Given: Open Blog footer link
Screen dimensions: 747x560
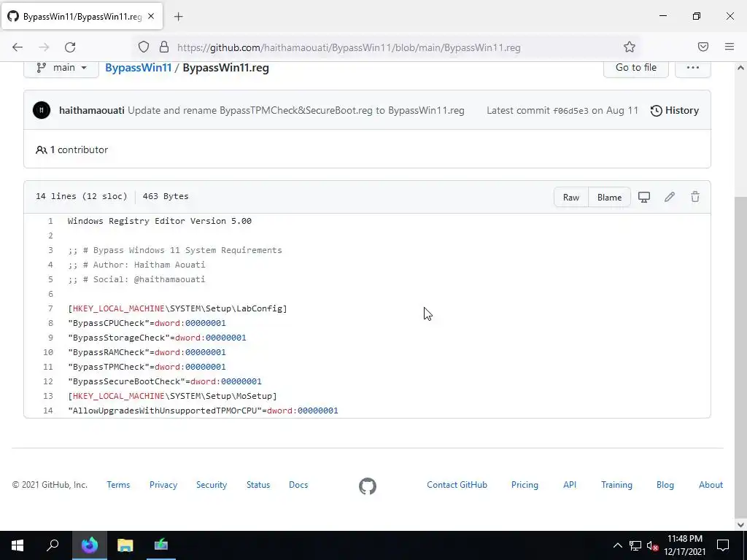Looking at the screenshot, I should point(665,485).
